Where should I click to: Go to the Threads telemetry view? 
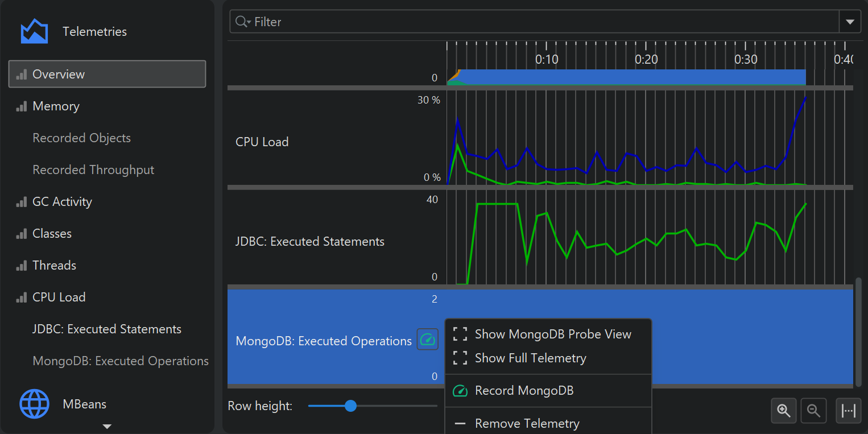coord(54,266)
